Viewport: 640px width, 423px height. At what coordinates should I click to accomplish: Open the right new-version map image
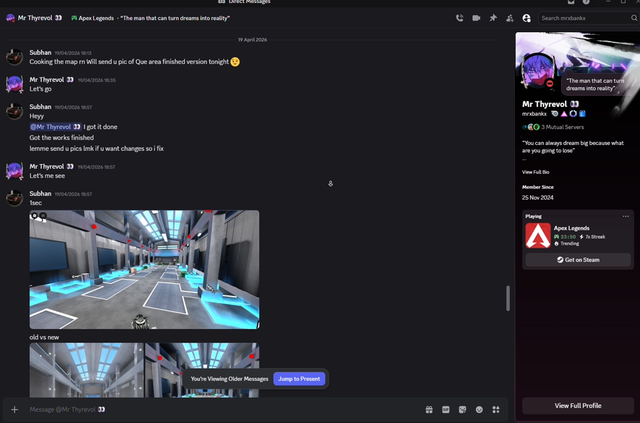202,370
